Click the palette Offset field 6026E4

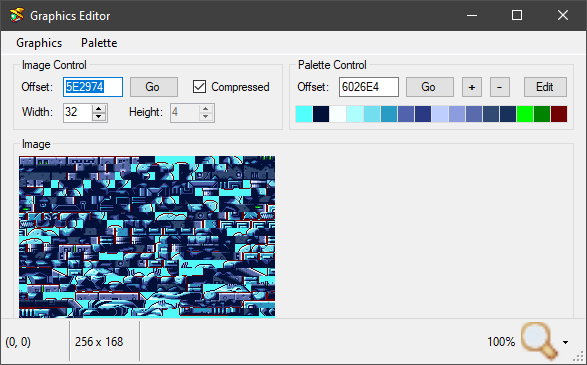tap(369, 87)
